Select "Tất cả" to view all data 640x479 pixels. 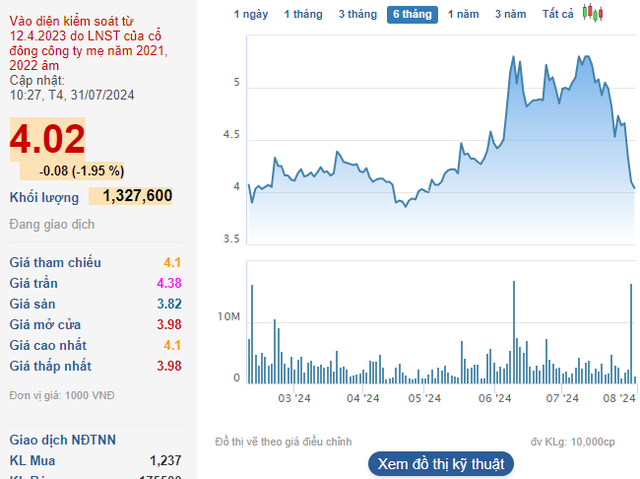pyautogui.click(x=558, y=14)
